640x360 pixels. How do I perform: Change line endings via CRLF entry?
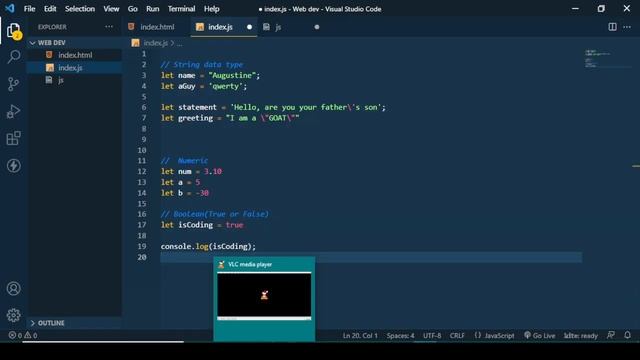[457, 336]
